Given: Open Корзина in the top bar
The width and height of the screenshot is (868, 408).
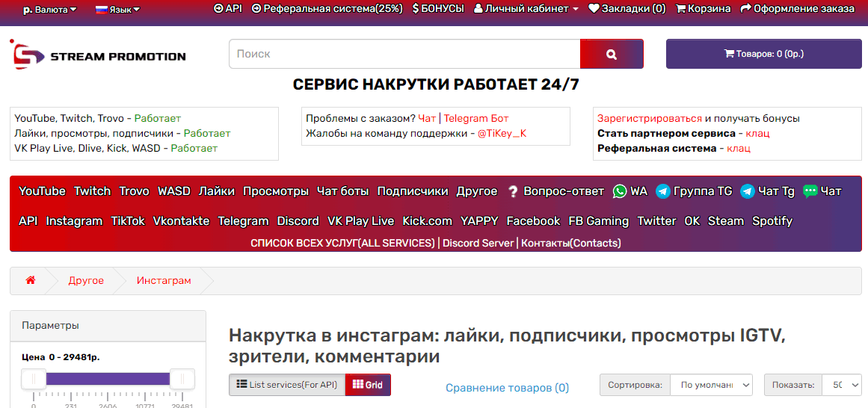Looking at the screenshot, I should (x=703, y=9).
